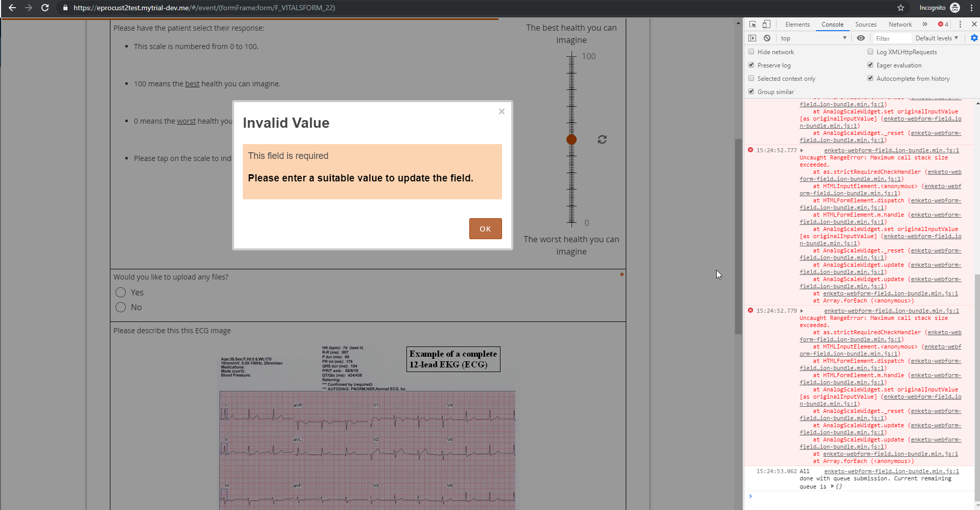Open the live expression eye icon
Image resolution: width=980 pixels, height=510 pixels.
(861, 38)
